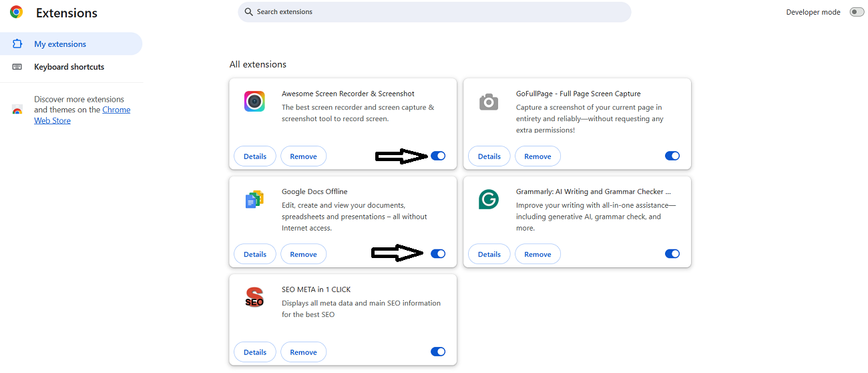This screenshot has height=373, width=868.
Task: Show Details for Google Docs Offline
Action: (255, 254)
